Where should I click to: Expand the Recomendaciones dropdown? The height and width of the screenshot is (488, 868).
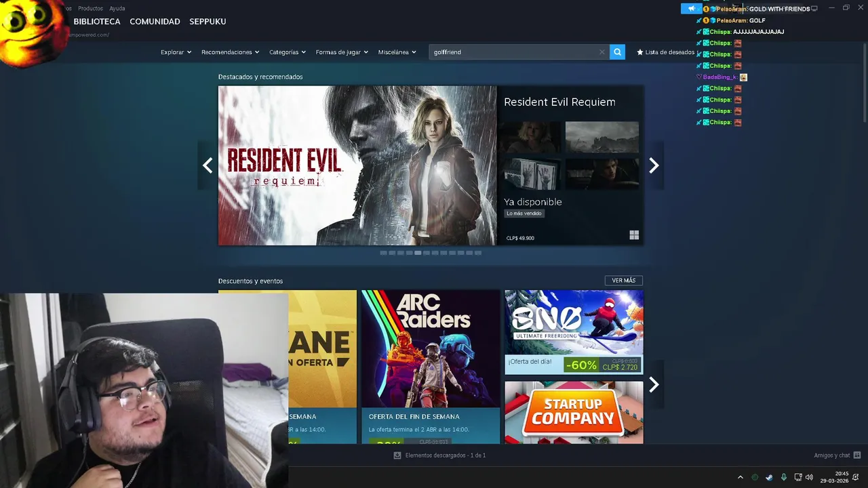pyautogui.click(x=231, y=52)
